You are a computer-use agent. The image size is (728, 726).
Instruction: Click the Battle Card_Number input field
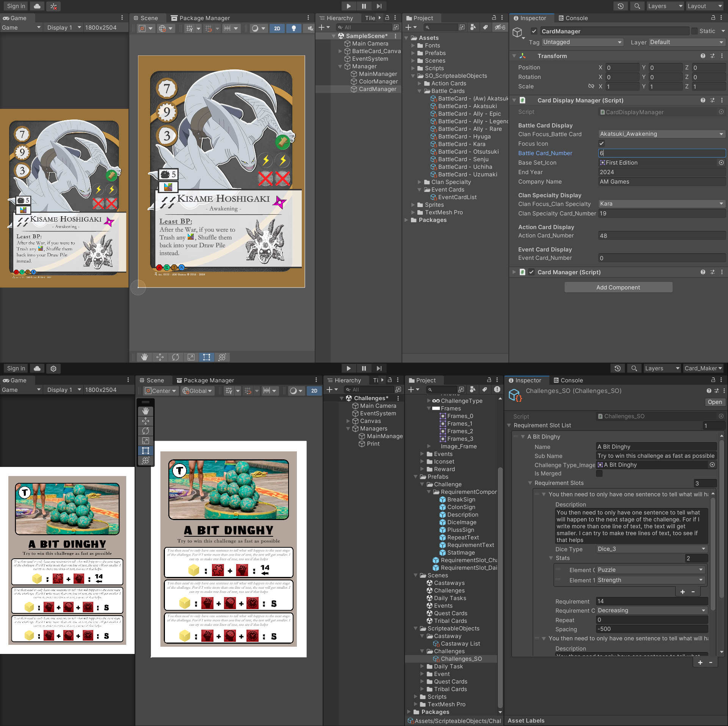pos(662,153)
